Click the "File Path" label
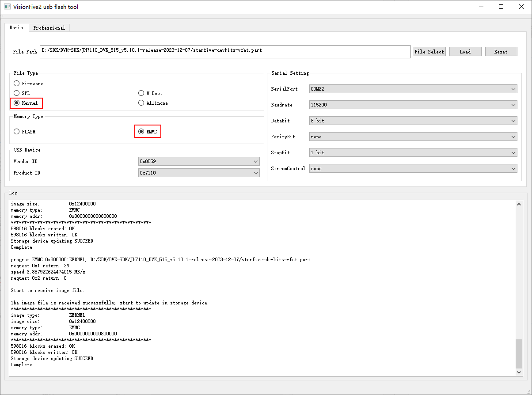The height and width of the screenshot is (395, 532). pyautogui.click(x=25, y=52)
